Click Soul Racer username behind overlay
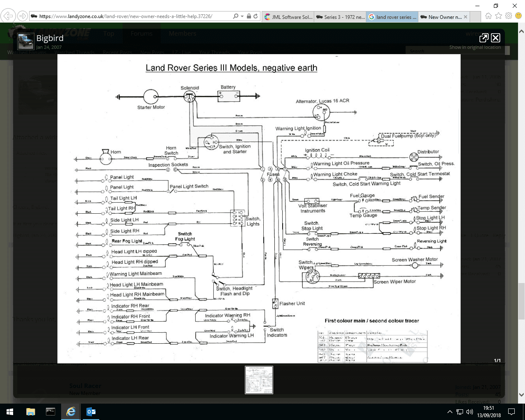Image resolution: width=525 pixels, height=420 pixels. [85, 386]
